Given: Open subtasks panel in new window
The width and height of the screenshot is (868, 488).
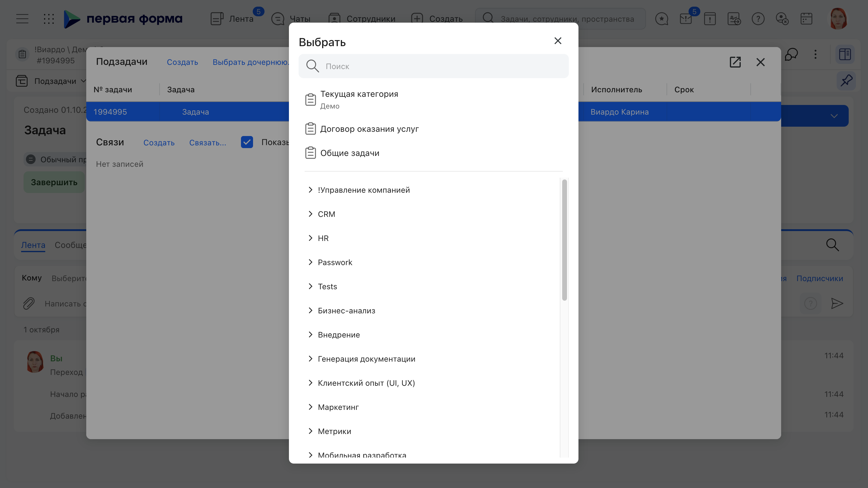Looking at the screenshot, I should point(735,62).
